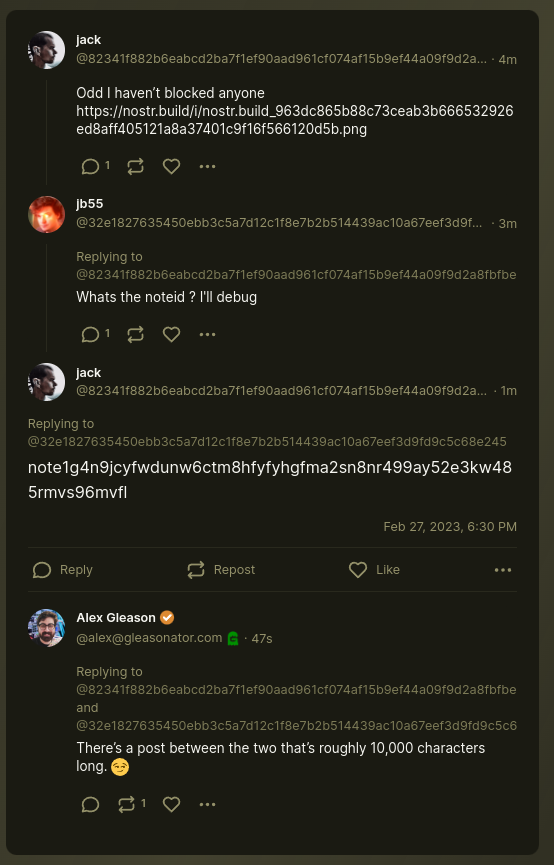554x865 pixels.
Task: Repost jack's 'Odd I haven't blocked anyone' post
Action: point(135,167)
